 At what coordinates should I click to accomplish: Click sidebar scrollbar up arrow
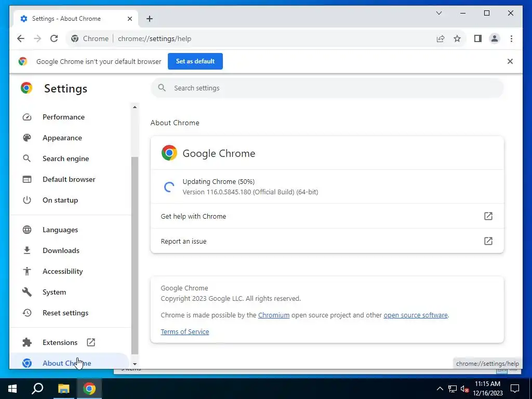pyautogui.click(x=135, y=107)
